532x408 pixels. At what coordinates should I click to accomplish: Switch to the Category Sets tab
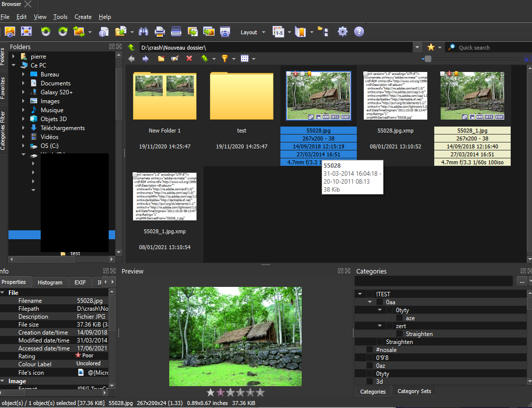(414, 391)
